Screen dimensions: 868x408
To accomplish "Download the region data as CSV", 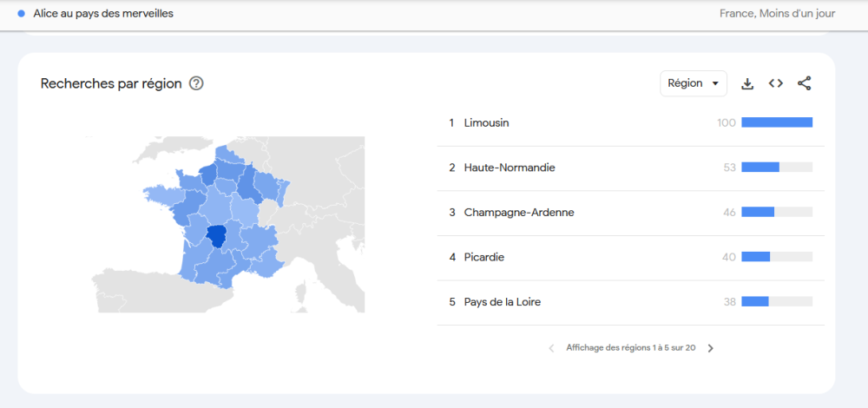I will [747, 83].
